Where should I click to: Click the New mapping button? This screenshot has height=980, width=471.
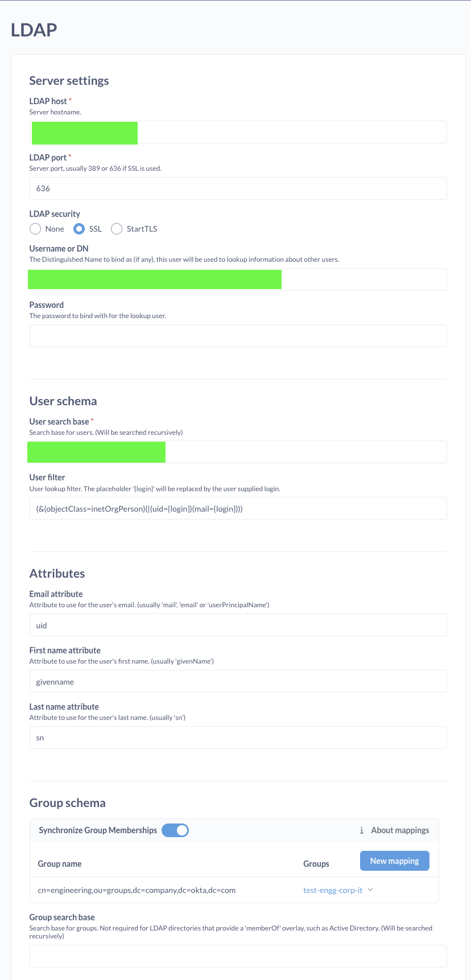[x=394, y=861]
